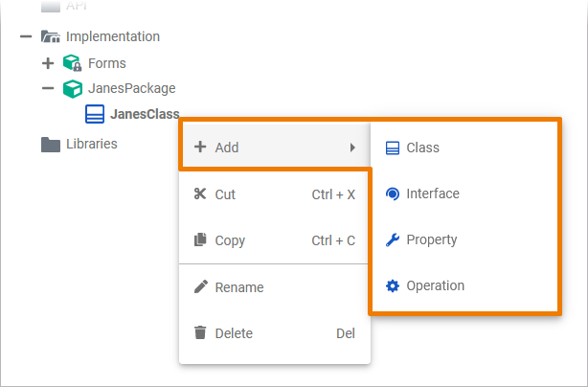The width and height of the screenshot is (588, 387).
Task: Click the Operation gear icon
Action: (x=392, y=285)
